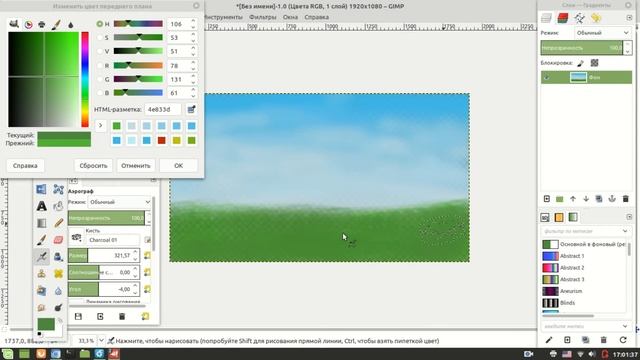Select the Airbrush tool in the toolbox

41,257
